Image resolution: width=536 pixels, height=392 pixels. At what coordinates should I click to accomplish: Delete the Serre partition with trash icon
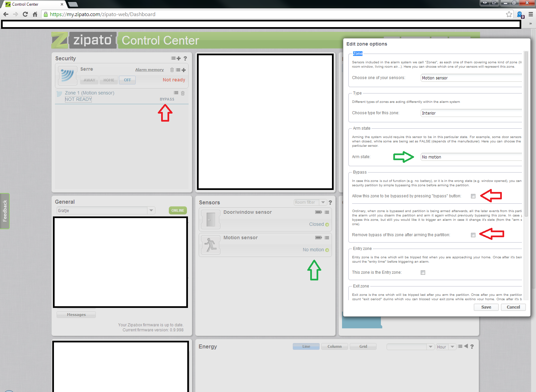172,70
